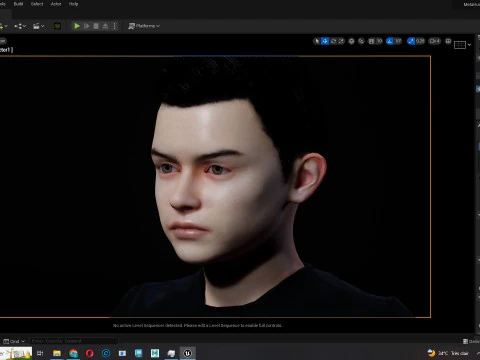480x360 pixels.
Task: Open Windows Task View
Action: 40,353
